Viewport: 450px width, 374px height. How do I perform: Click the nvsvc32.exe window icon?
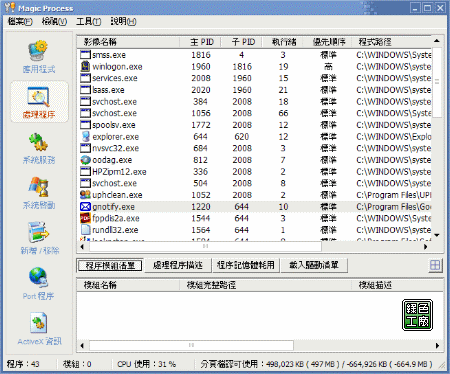[85, 148]
